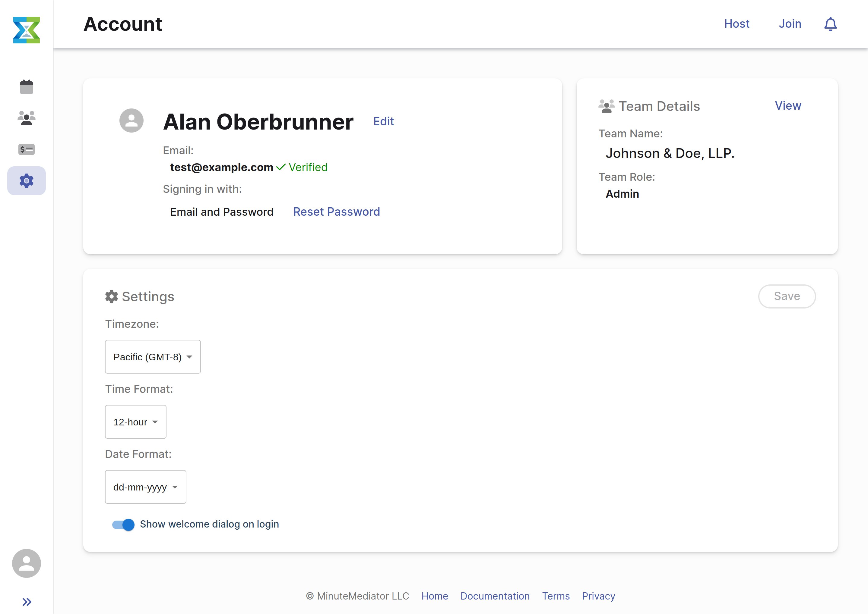Viewport: 868px width, 614px height.
Task: Select the team members sidebar icon
Action: coord(27,117)
